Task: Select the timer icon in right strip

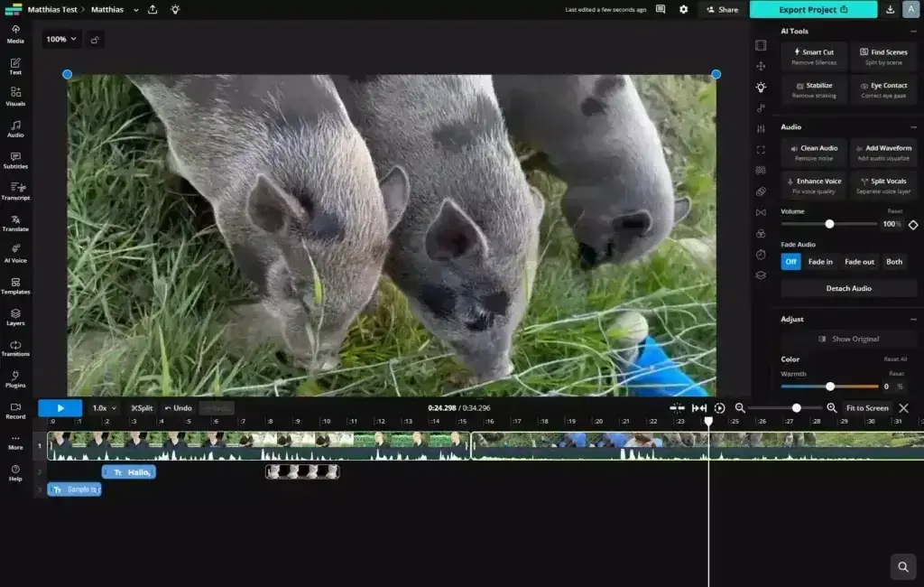Action: pos(761,255)
